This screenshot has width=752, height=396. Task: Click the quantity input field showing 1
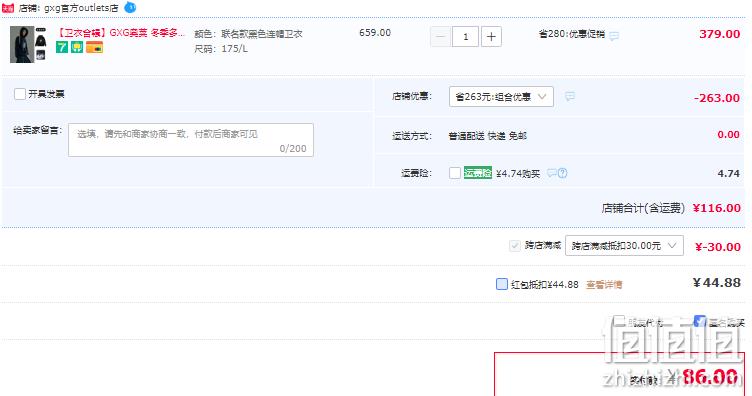465,37
